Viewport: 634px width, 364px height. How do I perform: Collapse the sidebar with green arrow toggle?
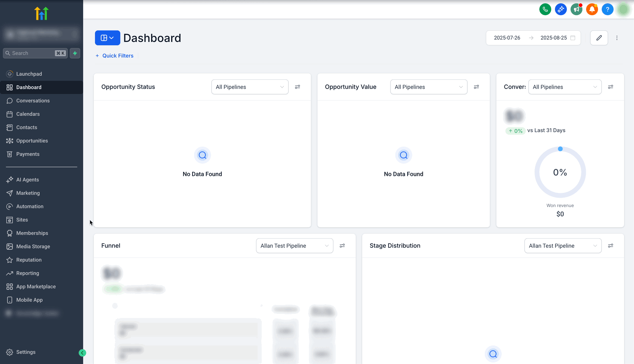pos(82,353)
